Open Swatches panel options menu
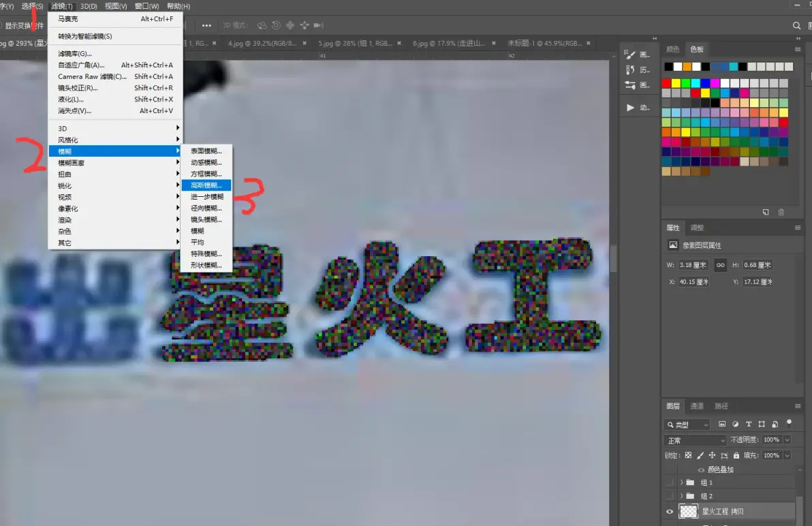 (x=798, y=49)
